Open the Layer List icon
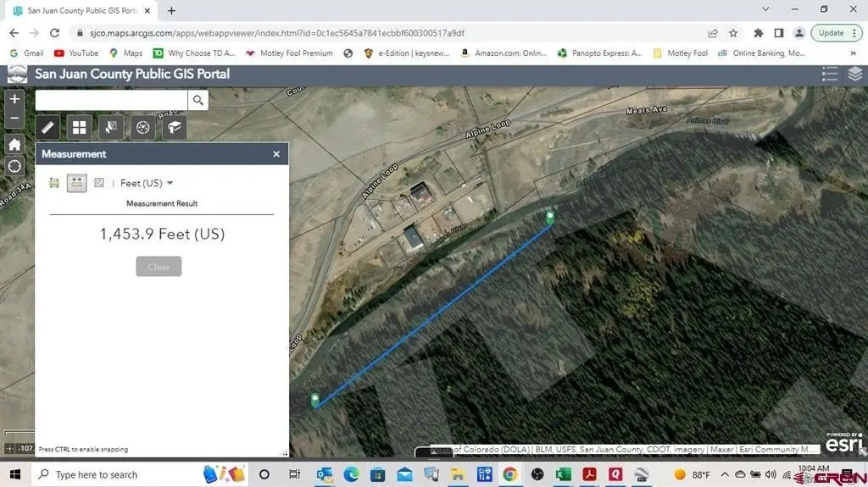The width and height of the screenshot is (868, 487). [x=854, y=75]
